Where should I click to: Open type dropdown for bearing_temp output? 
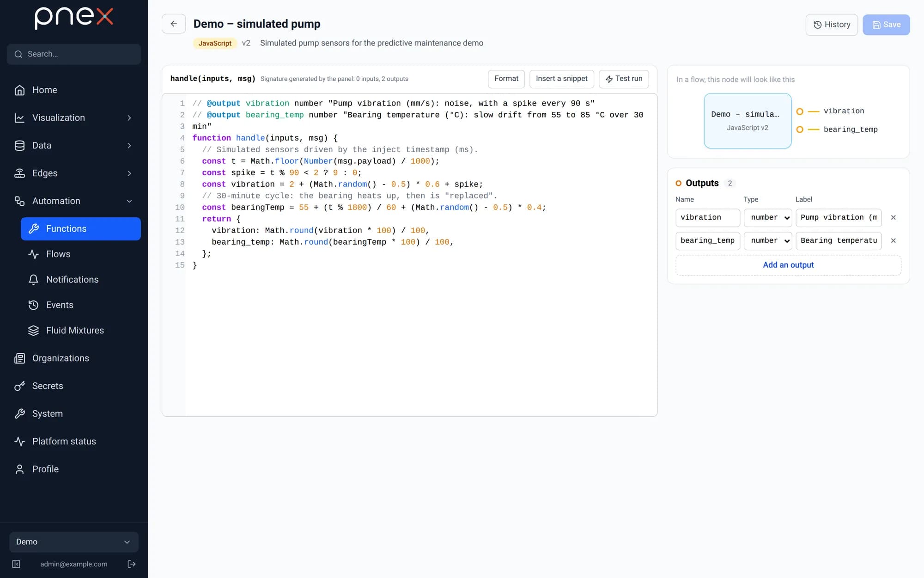pyautogui.click(x=768, y=240)
